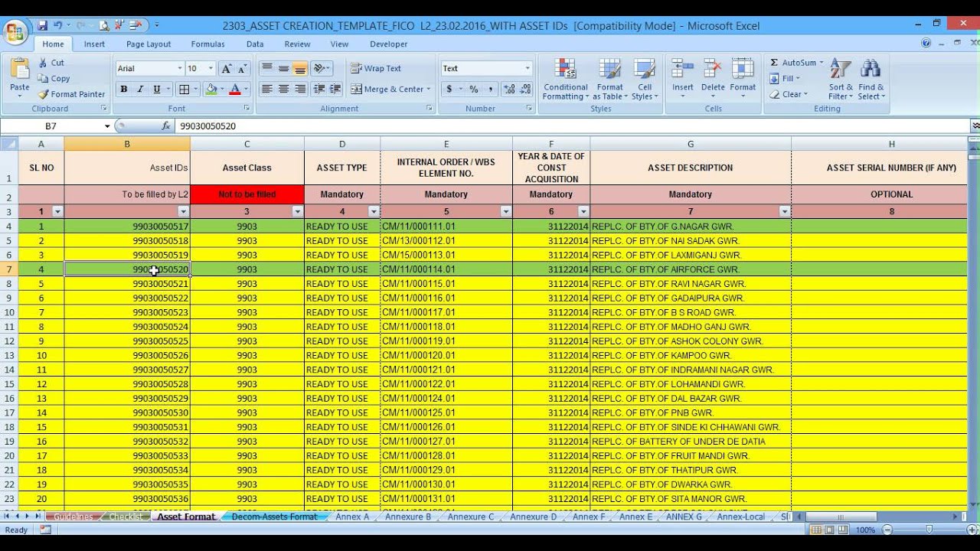980x551 pixels.
Task: Click the Insert Function fx icon
Action: (x=166, y=126)
